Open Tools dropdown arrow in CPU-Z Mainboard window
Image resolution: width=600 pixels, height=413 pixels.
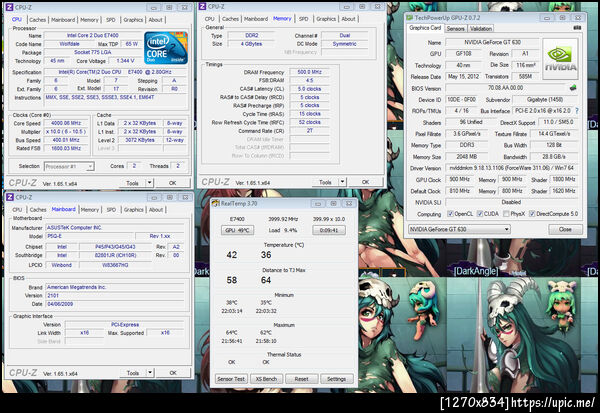pyautogui.click(x=150, y=372)
